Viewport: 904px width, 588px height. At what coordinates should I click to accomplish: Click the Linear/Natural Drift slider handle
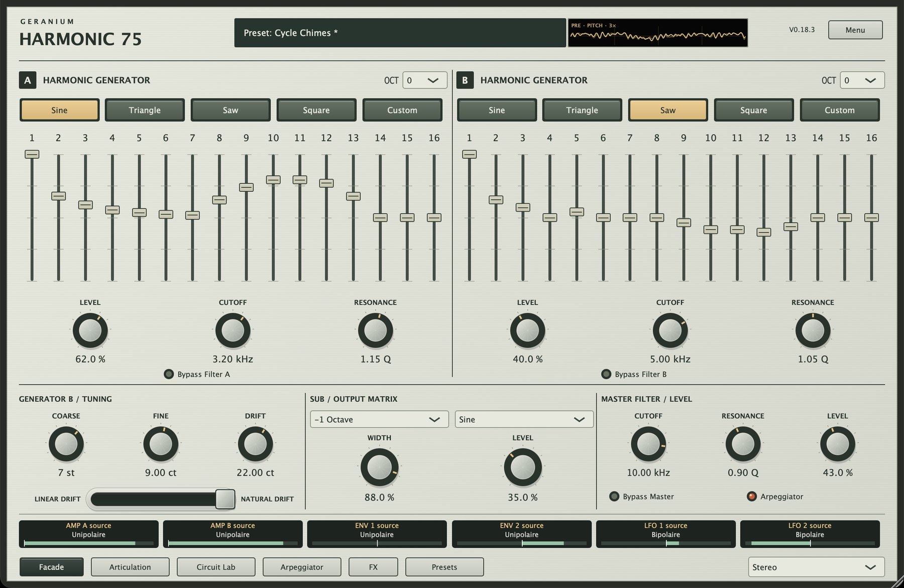tap(225, 499)
